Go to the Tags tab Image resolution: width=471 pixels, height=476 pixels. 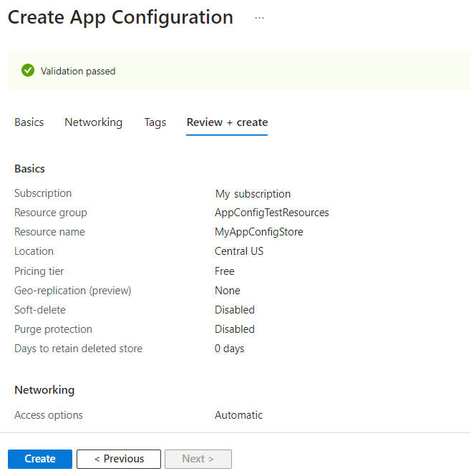[x=155, y=122]
